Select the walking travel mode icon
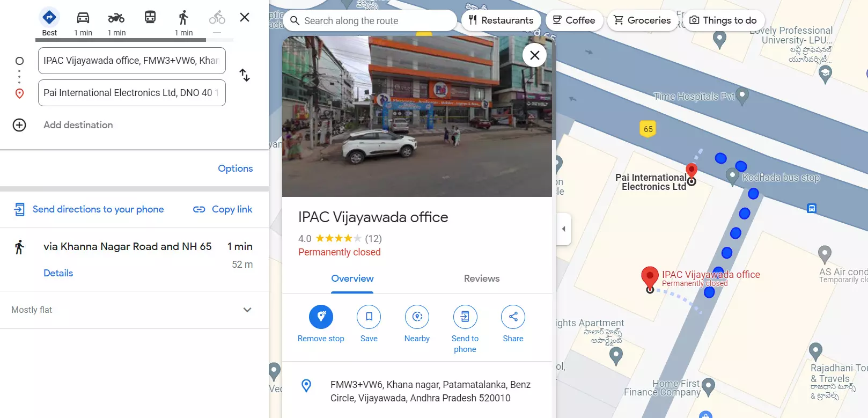 183,18
